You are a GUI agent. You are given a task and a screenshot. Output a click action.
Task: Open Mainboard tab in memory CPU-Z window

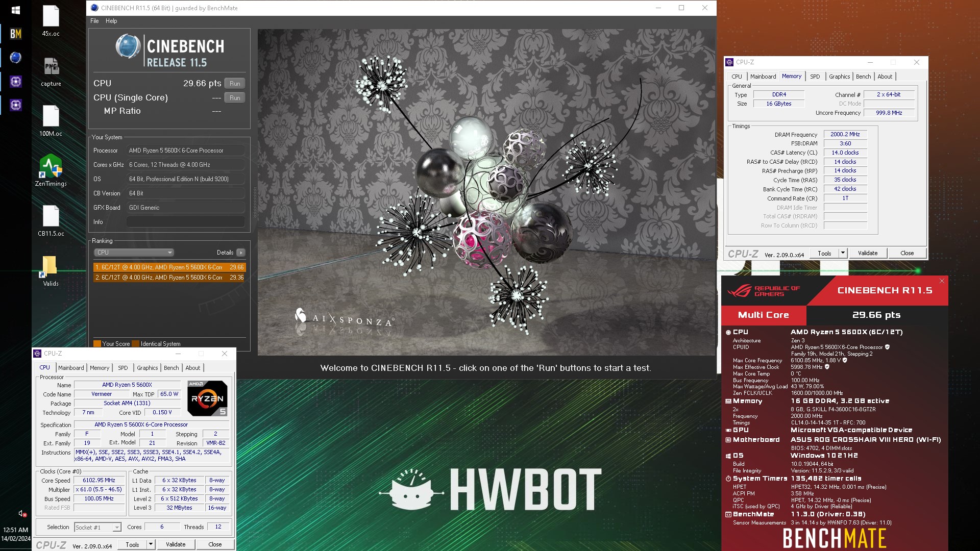[763, 77]
